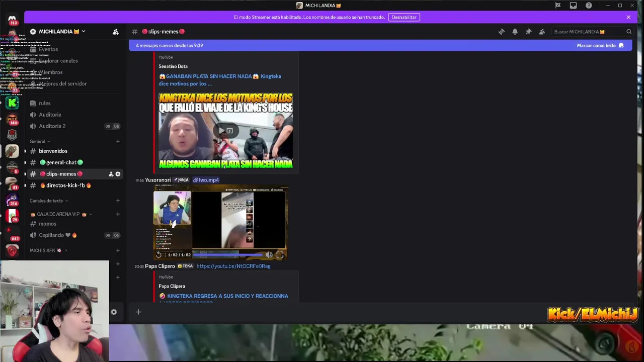Seek on the lwo.mp4 video progress bar
644x362 pixels.
click(x=227, y=255)
